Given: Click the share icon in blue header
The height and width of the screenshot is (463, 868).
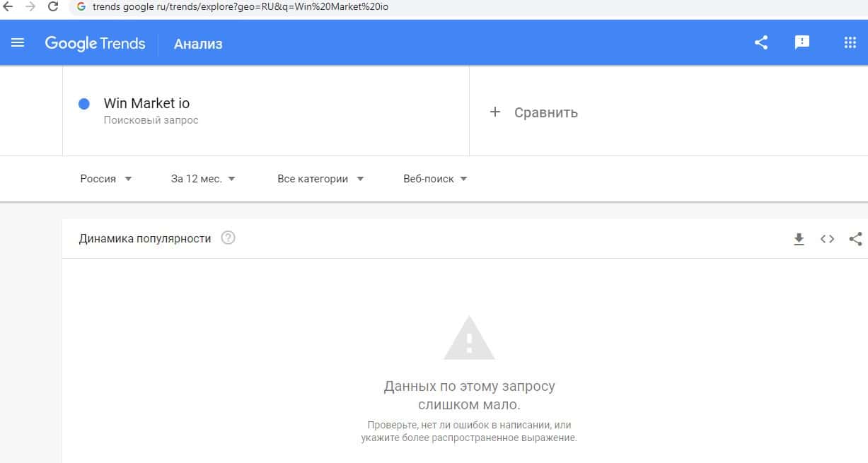Looking at the screenshot, I should [x=761, y=43].
